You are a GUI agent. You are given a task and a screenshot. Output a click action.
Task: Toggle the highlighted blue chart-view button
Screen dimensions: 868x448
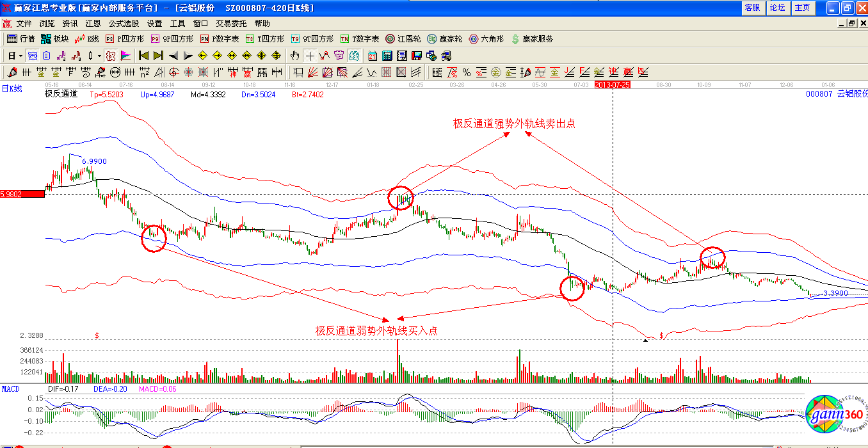pos(32,56)
